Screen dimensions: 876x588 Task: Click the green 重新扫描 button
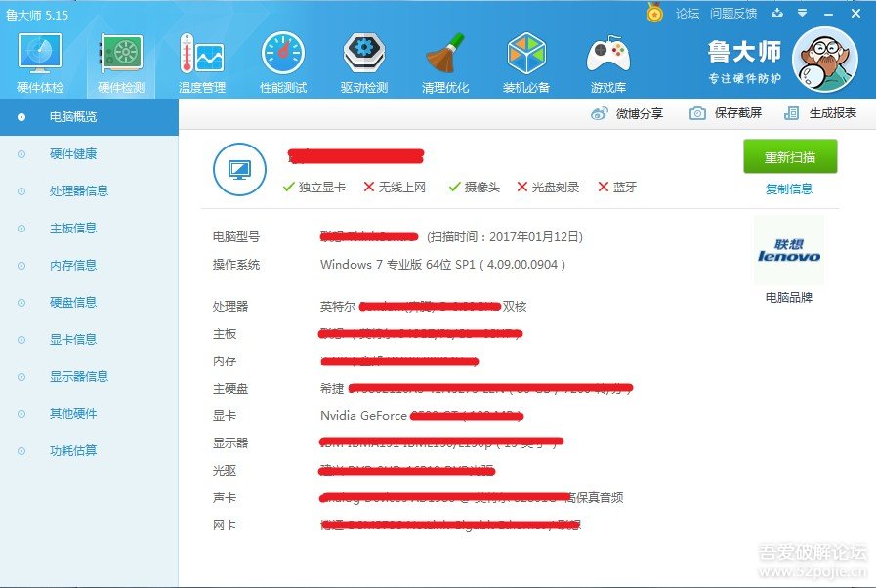click(790, 157)
